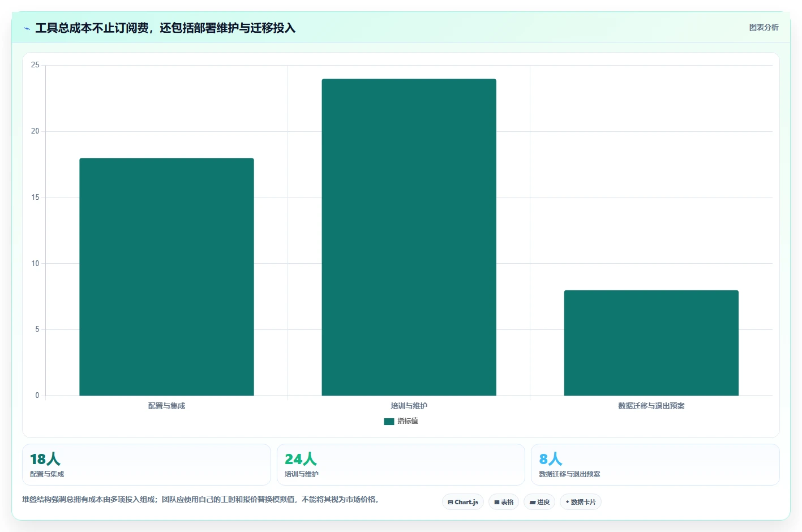Click the 配置与集成 bar in chart
The image size is (802, 532).
click(166, 277)
